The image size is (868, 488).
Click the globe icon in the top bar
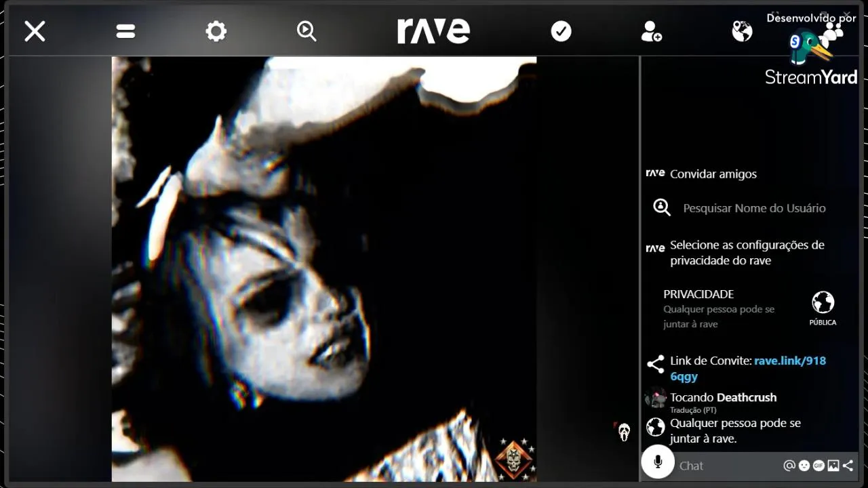[x=742, y=31]
